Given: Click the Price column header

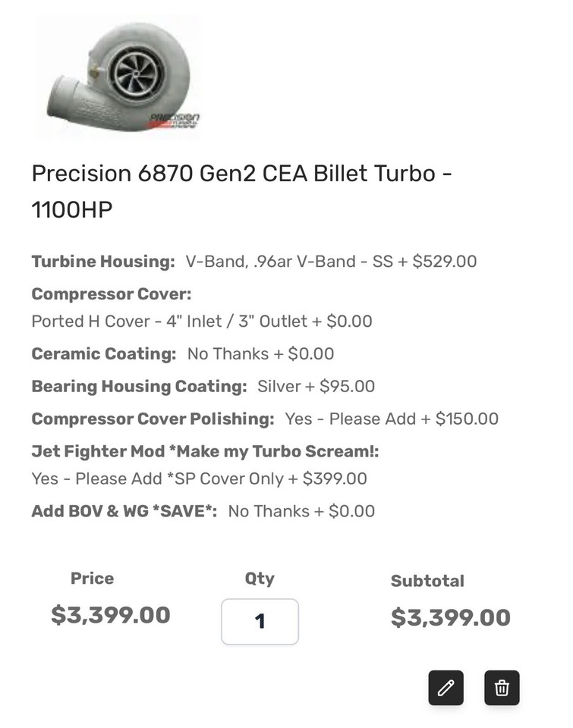Looking at the screenshot, I should (92, 578).
